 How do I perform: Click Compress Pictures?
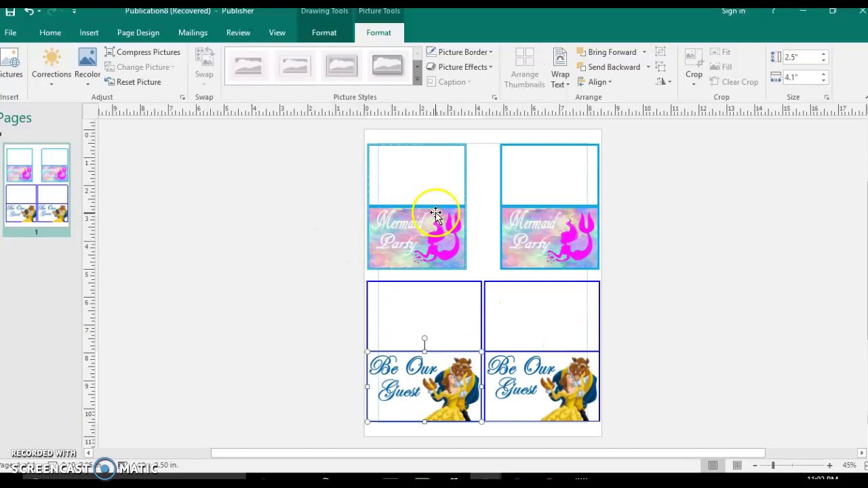coord(142,52)
